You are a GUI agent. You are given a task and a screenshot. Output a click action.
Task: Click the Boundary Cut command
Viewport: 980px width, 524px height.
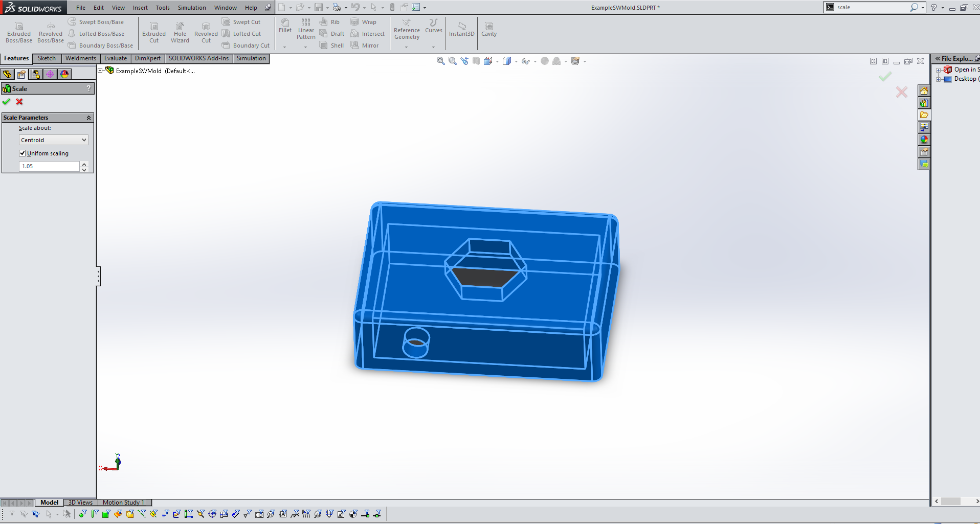(246, 45)
